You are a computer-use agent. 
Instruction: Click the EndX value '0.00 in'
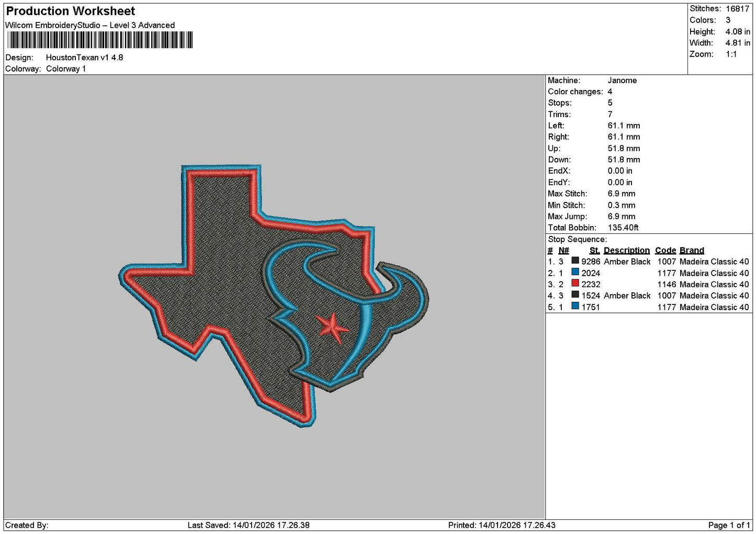click(620, 171)
